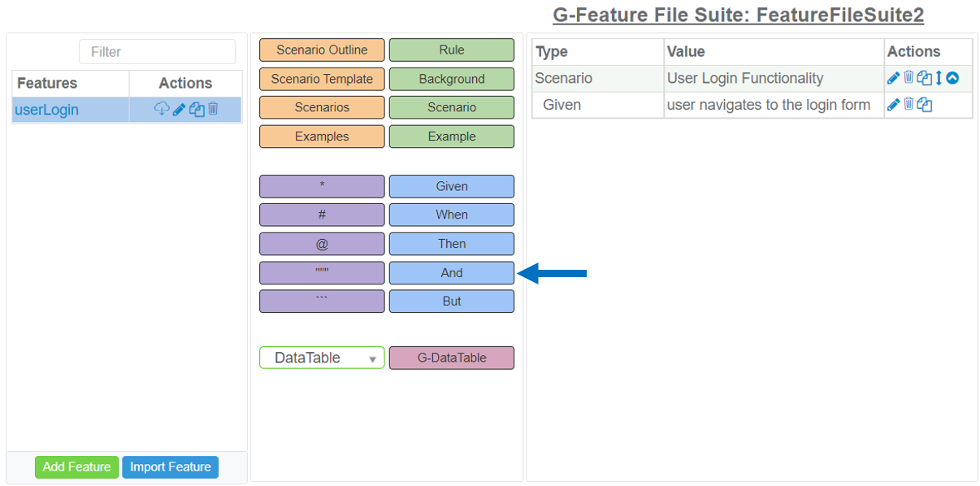Insert an And step
980x486 pixels.
(452, 273)
